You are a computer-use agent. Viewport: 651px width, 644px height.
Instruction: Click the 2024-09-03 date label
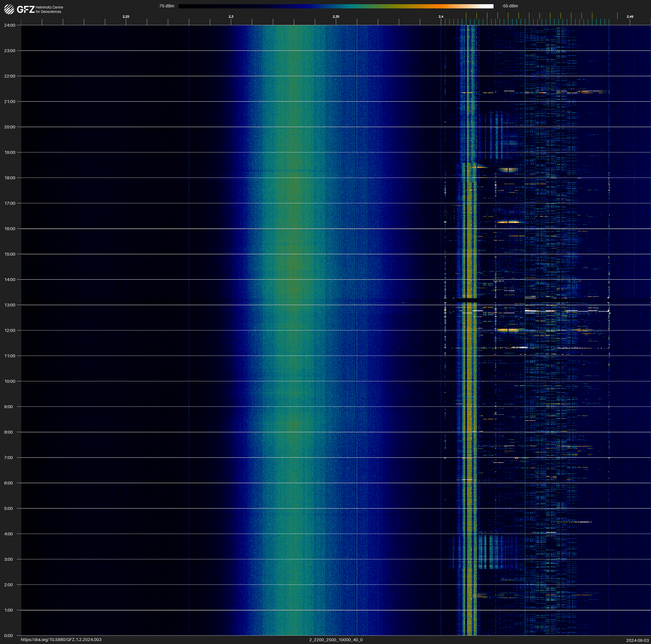point(637,640)
